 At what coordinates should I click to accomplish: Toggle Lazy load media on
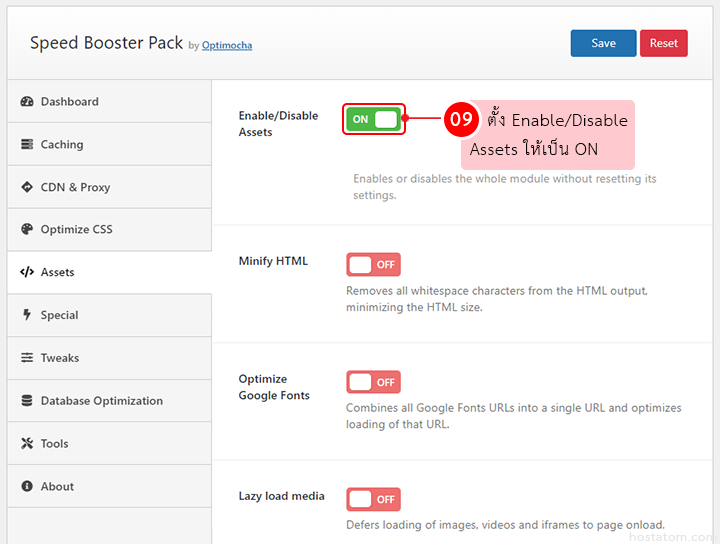[x=373, y=499]
